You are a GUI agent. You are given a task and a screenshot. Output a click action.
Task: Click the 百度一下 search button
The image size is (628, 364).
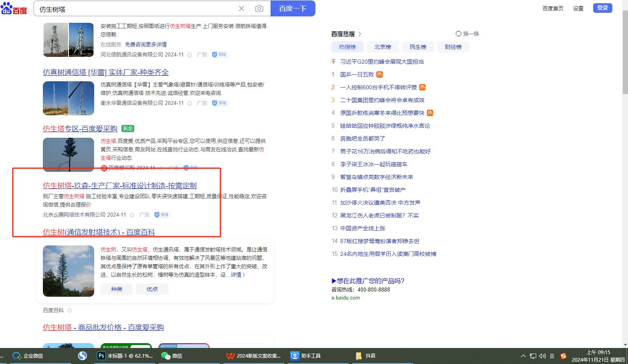[x=293, y=8]
